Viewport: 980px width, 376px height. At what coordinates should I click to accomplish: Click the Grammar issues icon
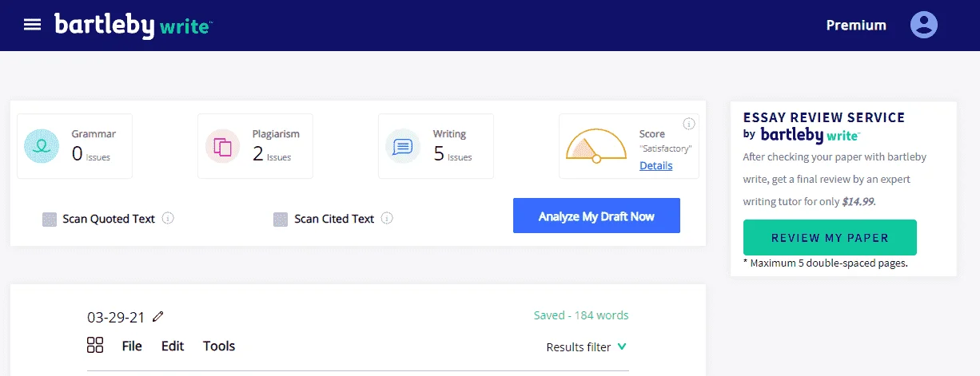click(x=42, y=146)
